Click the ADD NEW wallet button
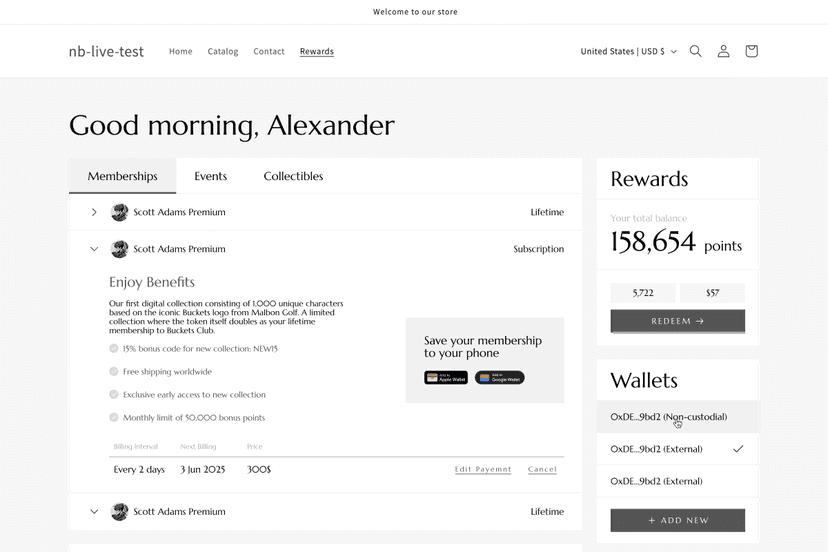The height and width of the screenshot is (552, 828). pos(677,520)
